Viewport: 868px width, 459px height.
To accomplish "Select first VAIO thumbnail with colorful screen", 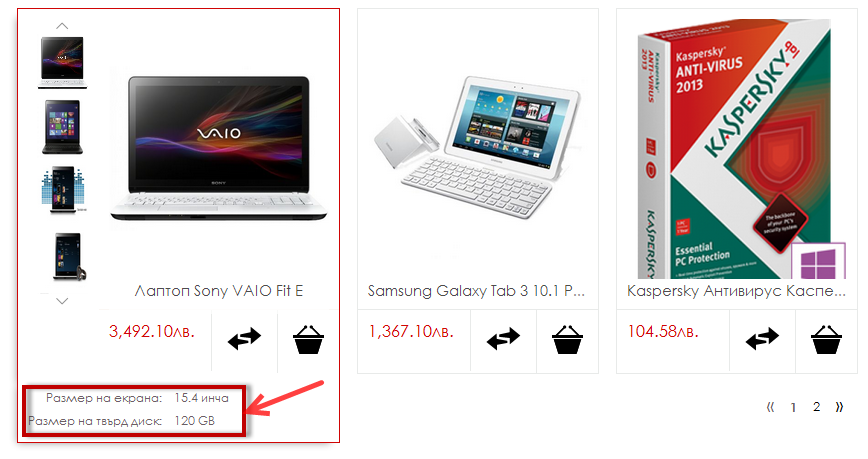I will click(63, 63).
